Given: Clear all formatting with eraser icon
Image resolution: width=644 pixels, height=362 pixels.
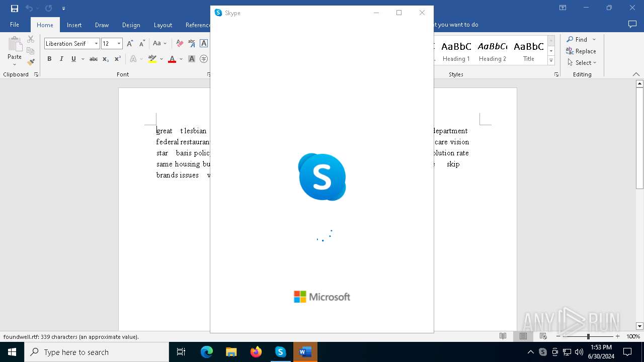Looking at the screenshot, I should pos(180,44).
